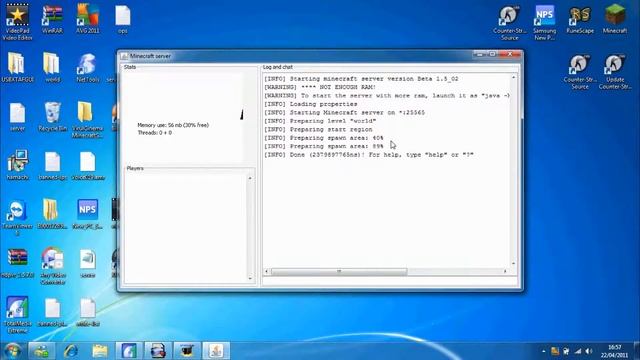The image size is (640, 360).
Task: Click the Java coffee cup taskbar button
Action: (x=216, y=351)
